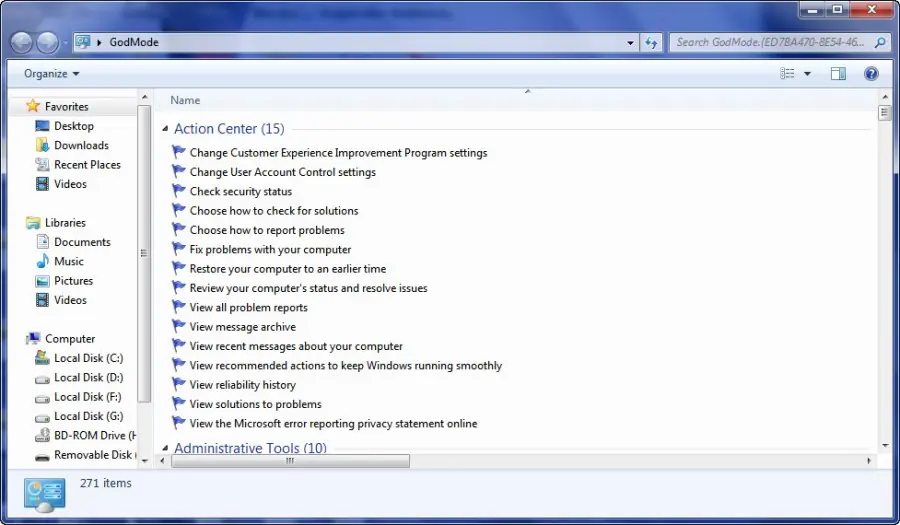The height and width of the screenshot is (525, 900).
Task: Select Review your computer's status and resolve issues
Action: tap(308, 288)
